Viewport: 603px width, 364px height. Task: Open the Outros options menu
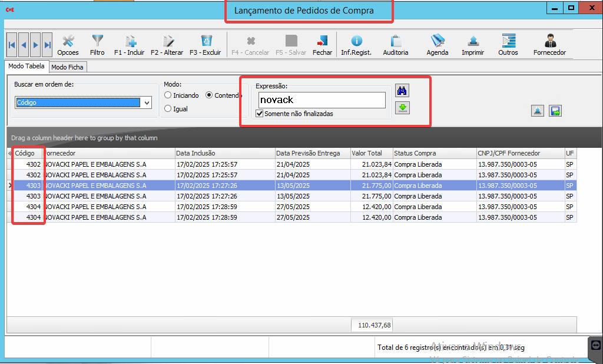508,42
